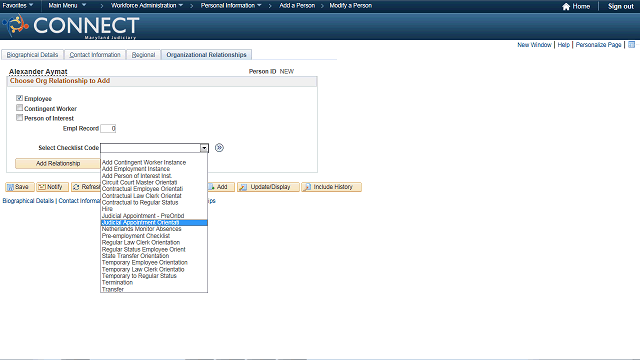Choose Temporary to Regular Status option

coord(154,276)
